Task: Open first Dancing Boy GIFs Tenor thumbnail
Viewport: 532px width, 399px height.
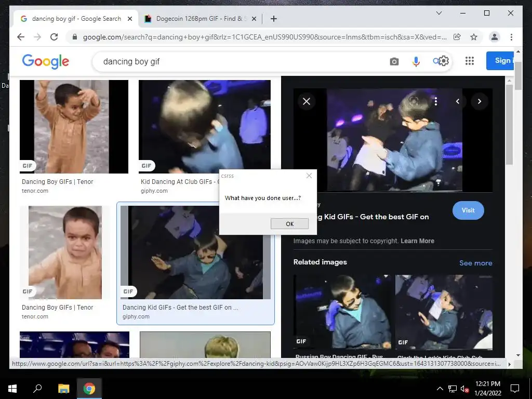Action: pos(74,127)
